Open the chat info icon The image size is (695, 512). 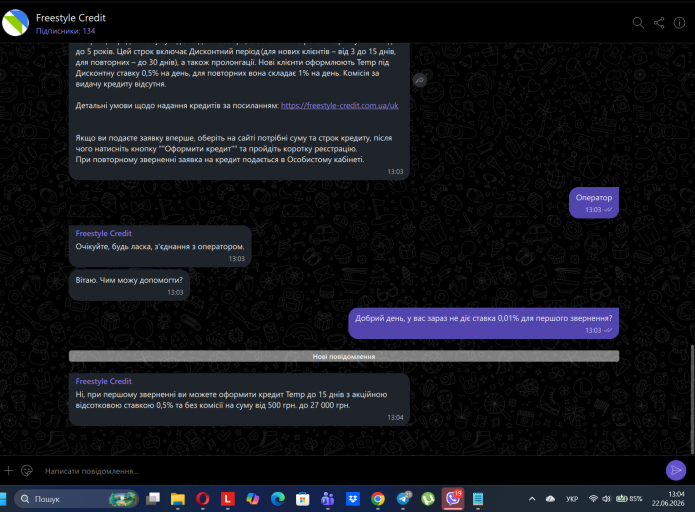coord(679,23)
